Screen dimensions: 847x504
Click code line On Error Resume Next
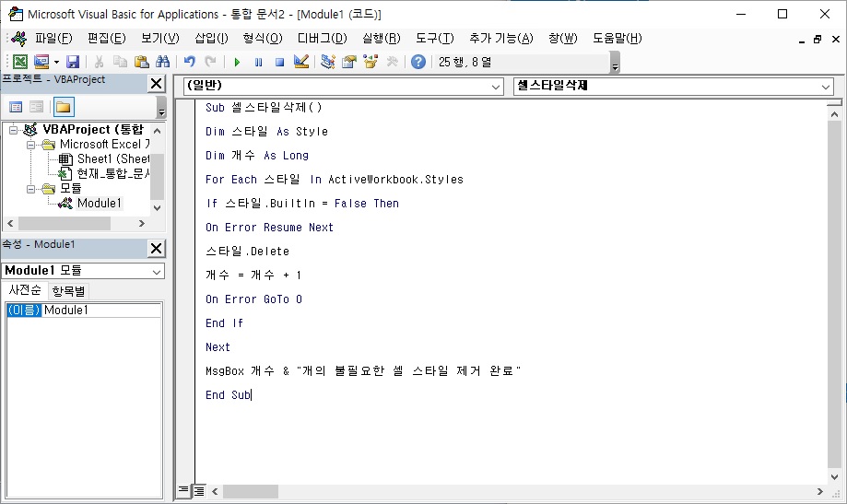(269, 228)
